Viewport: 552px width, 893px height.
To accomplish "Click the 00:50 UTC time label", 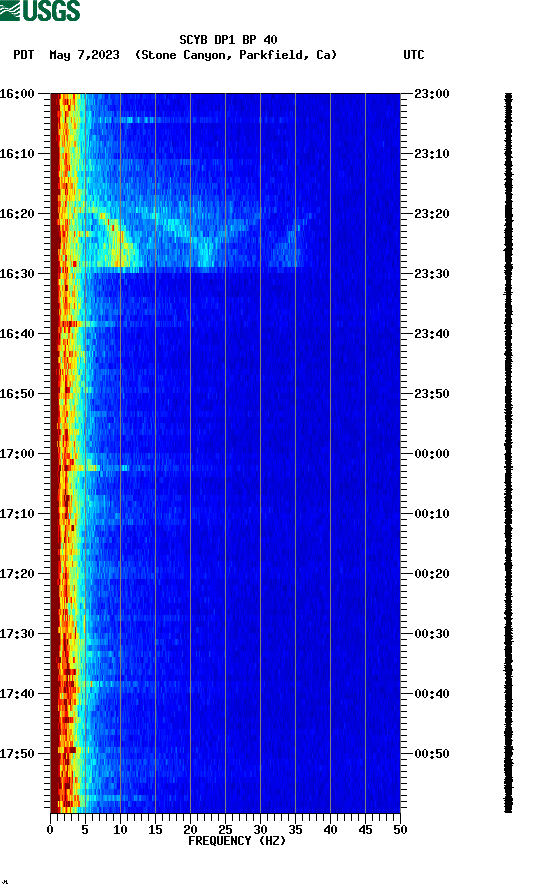I will [x=432, y=753].
